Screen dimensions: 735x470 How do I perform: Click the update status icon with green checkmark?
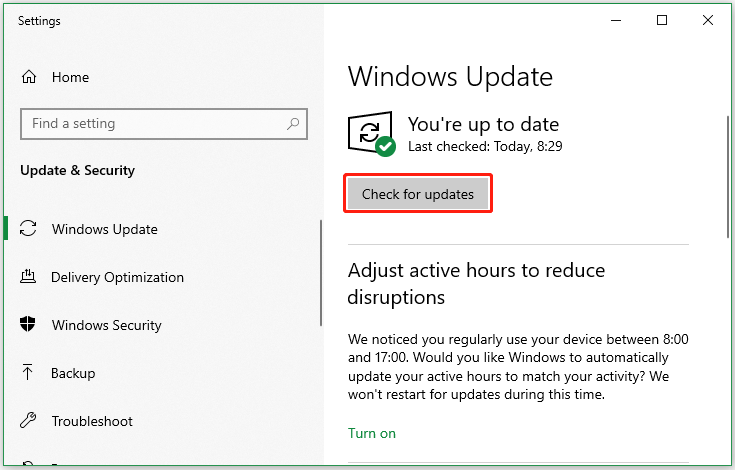(x=371, y=134)
